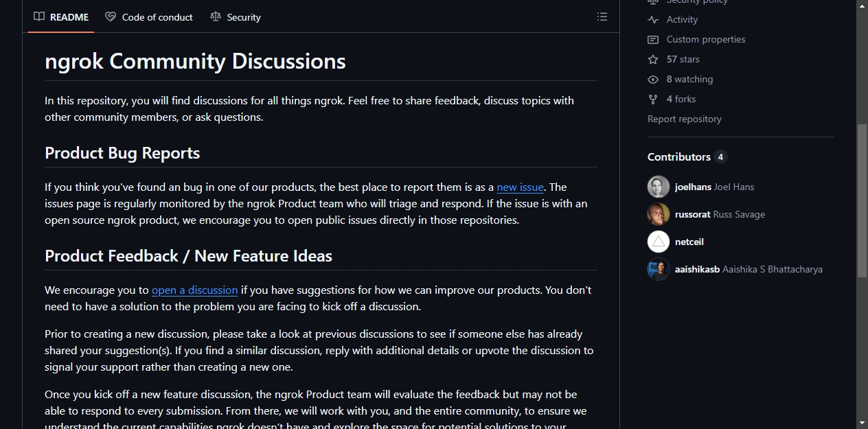This screenshot has width=868, height=429.
Task: Click the Activity pulse icon
Action: tap(653, 20)
